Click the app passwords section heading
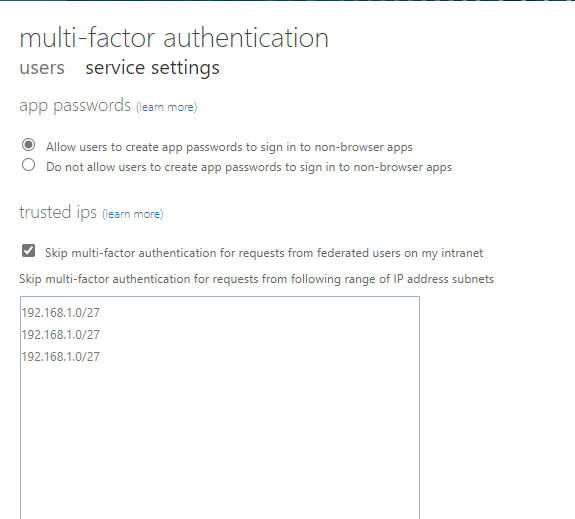 [75, 106]
